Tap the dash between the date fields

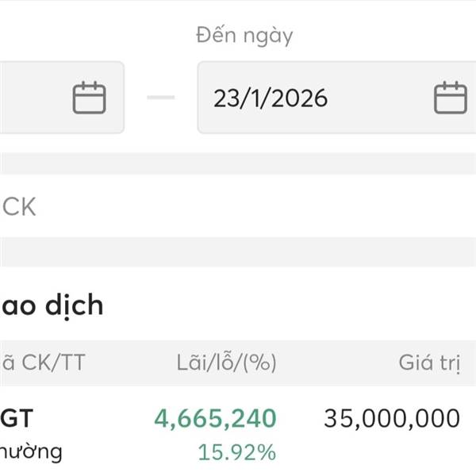161,98
